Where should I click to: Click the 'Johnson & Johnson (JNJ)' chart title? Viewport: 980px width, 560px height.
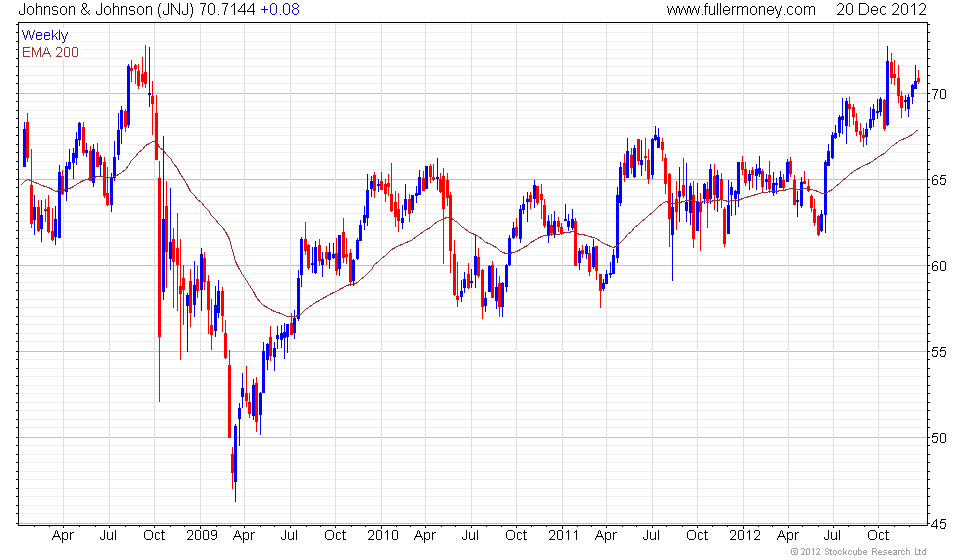[106, 9]
